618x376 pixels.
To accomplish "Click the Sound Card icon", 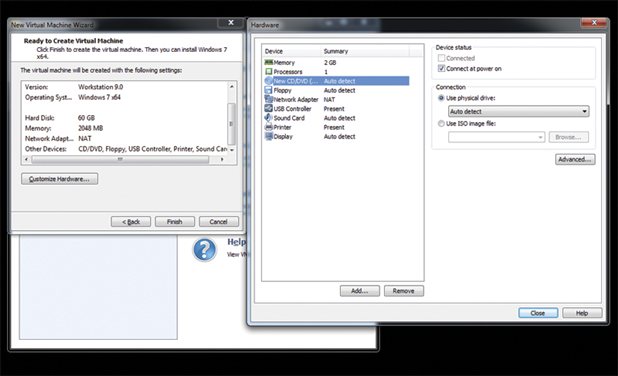I will tap(269, 118).
